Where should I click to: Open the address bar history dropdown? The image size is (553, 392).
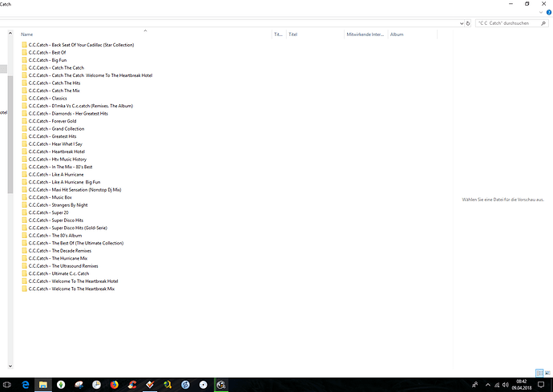coord(462,23)
